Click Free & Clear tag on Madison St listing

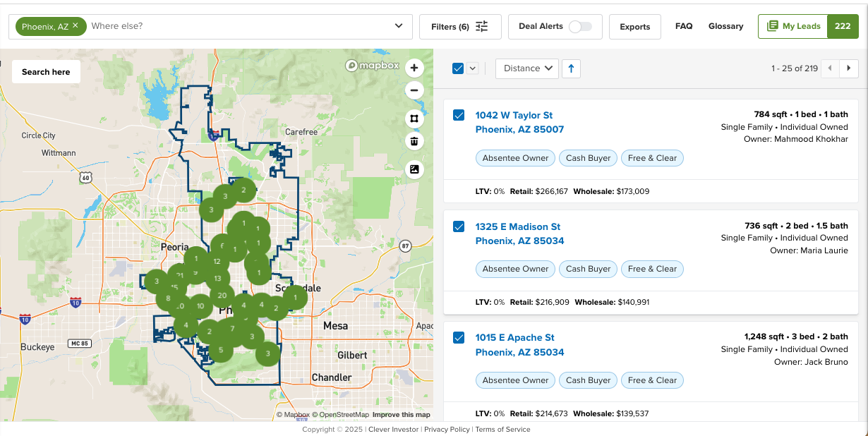pos(653,269)
